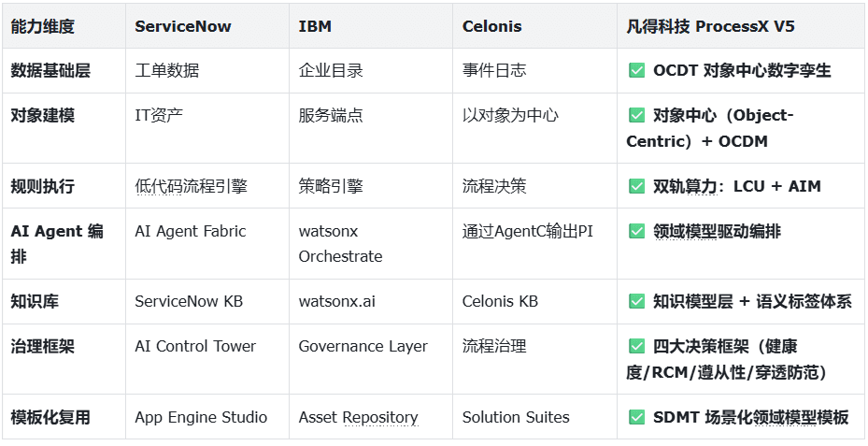The width and height of the screenshot is (868, 446).
Task: Select the 模板化复用 row label
Action: pos(50,417)
